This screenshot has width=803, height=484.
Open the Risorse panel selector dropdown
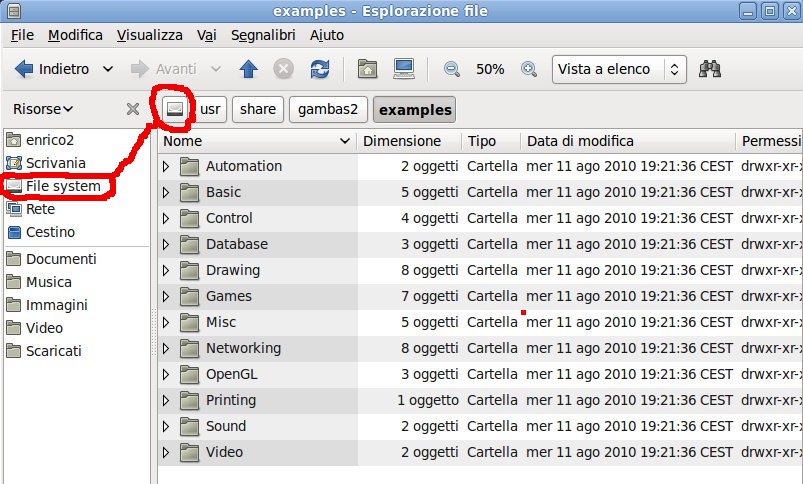click(43, 109)
